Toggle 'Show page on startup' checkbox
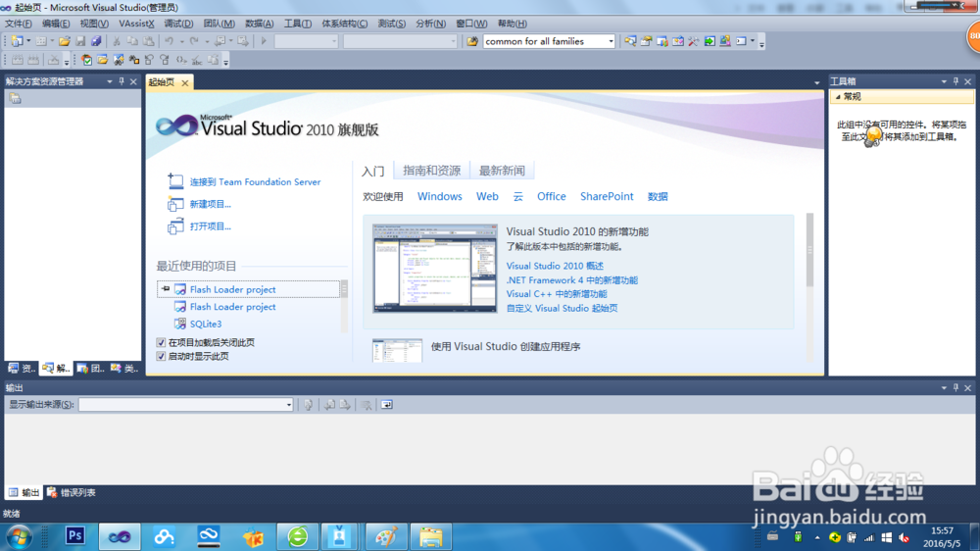 pyautogui.click(x=162, y=357)
